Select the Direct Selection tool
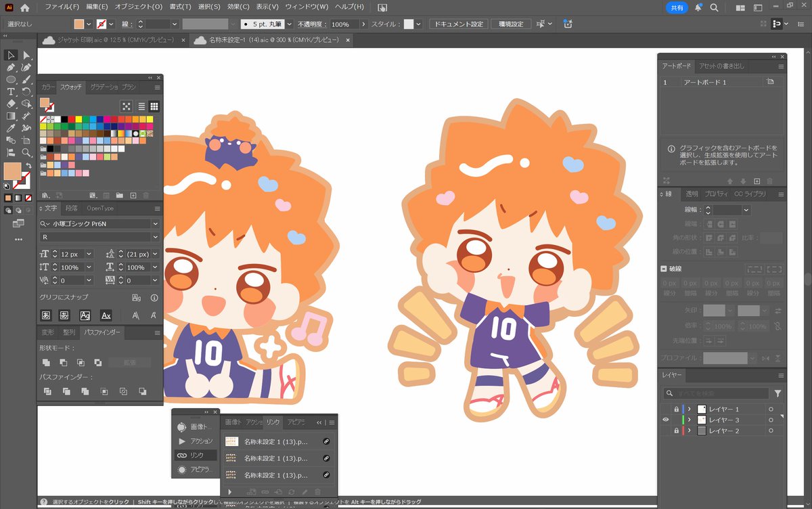The width and height of the screenshot is (812, 509). click(26, 56)
